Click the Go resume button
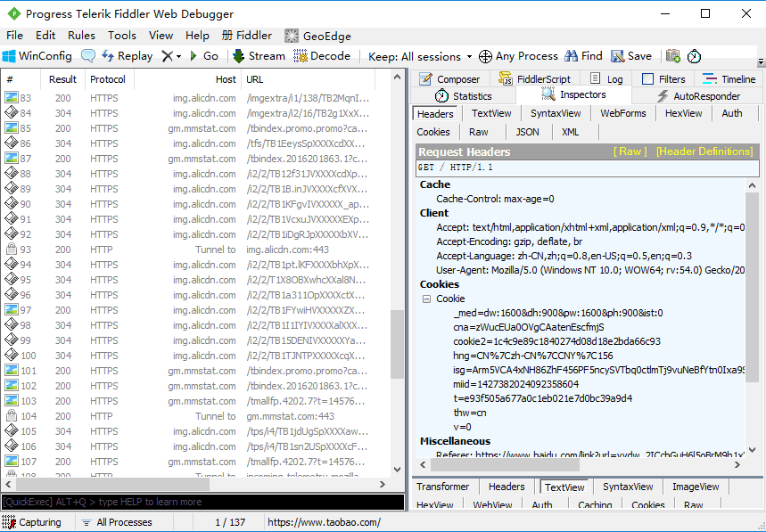The height and width of the screenshot is (532, 766). pos(203,56)
